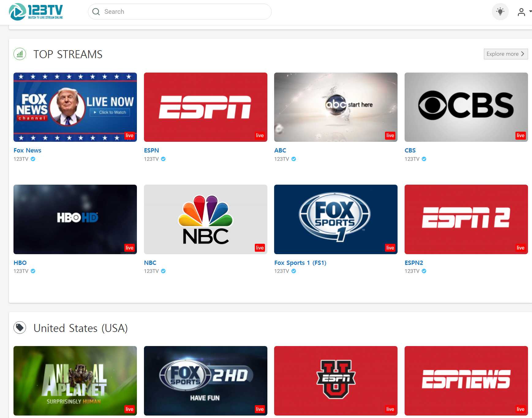This screenshot has width=532, height=418.
Task: Click the live badge on CBS
Action: click(x=520, y=135)
